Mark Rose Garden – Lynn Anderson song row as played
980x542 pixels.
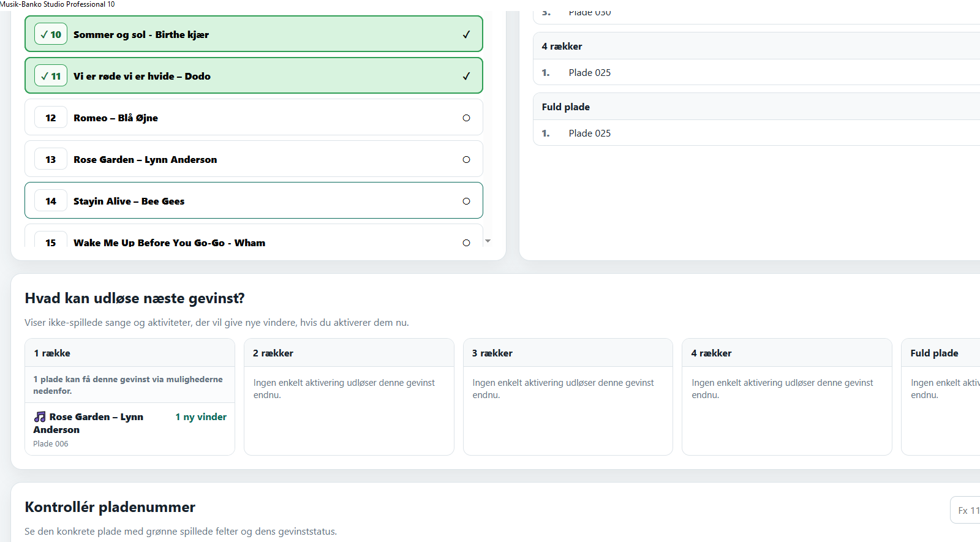pyautogui.click(x=254, y=159)
